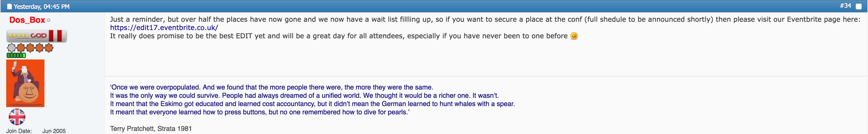Click the GOD rank badge
Image resolution: width=868 pixels, height=134 pixels.
(x=37, y=36)
